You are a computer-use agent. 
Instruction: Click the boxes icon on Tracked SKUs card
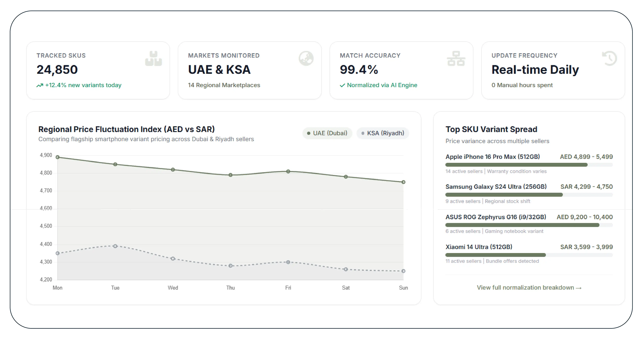coord(154,59)
